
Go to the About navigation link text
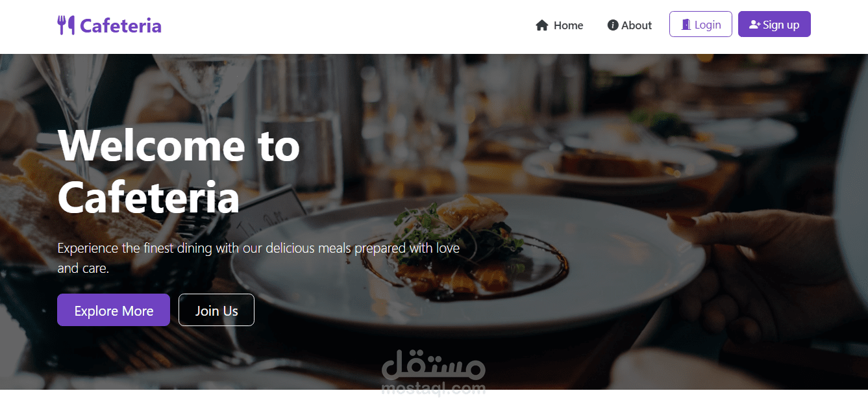636,25
